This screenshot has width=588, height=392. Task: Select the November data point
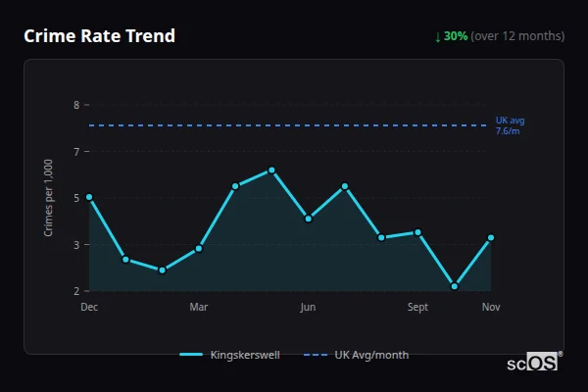click(x=491, y=237)
